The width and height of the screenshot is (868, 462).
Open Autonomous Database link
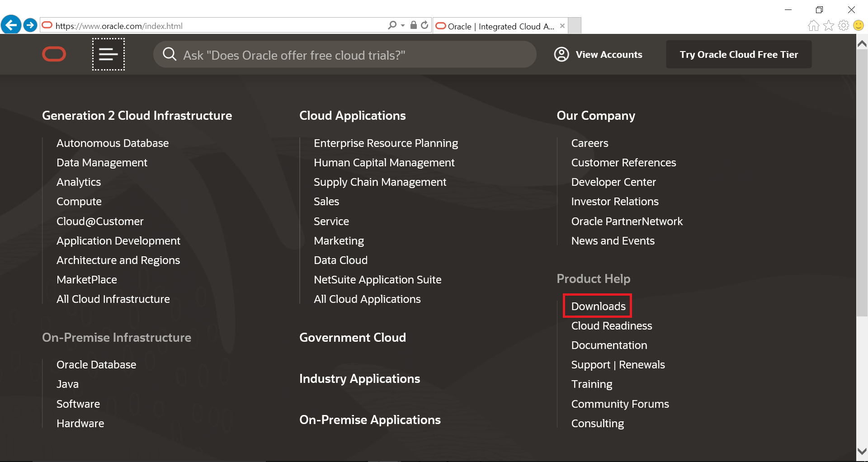(113, 143)
